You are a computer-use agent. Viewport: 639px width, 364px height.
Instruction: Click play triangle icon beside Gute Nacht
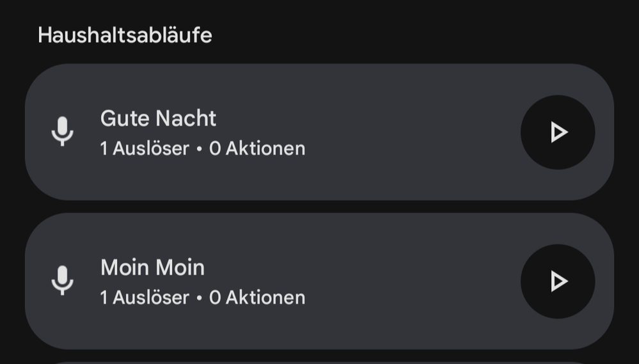[x=560, y=132]
